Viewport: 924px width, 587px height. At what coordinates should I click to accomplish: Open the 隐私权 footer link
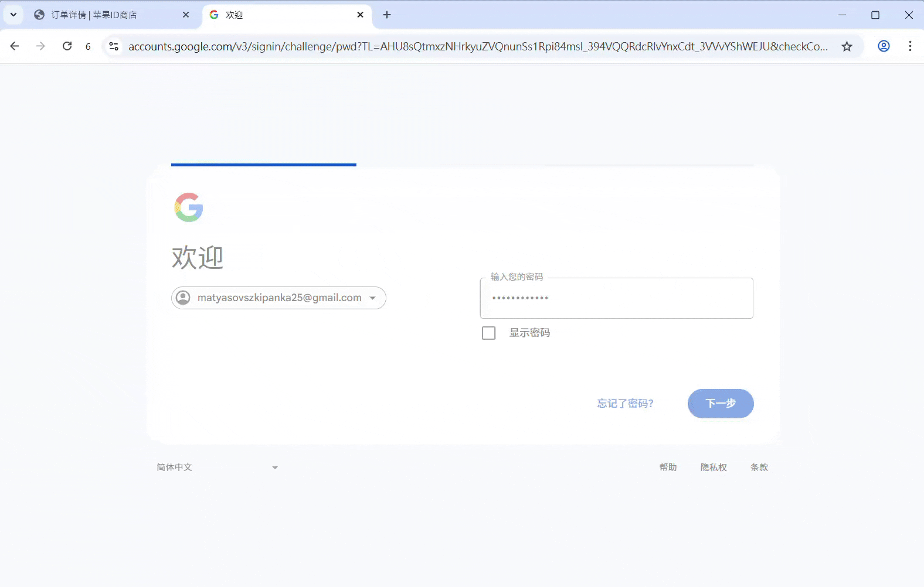pyautogui.click(x=714, y=467)
